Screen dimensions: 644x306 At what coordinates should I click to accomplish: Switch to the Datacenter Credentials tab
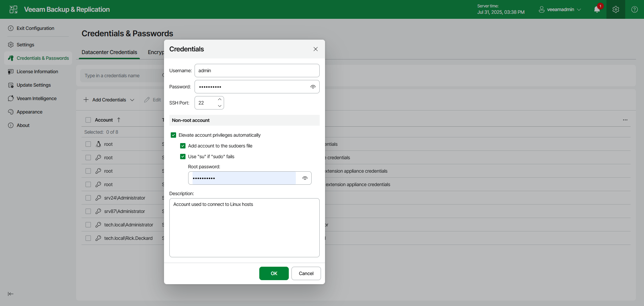pos(109,52)
